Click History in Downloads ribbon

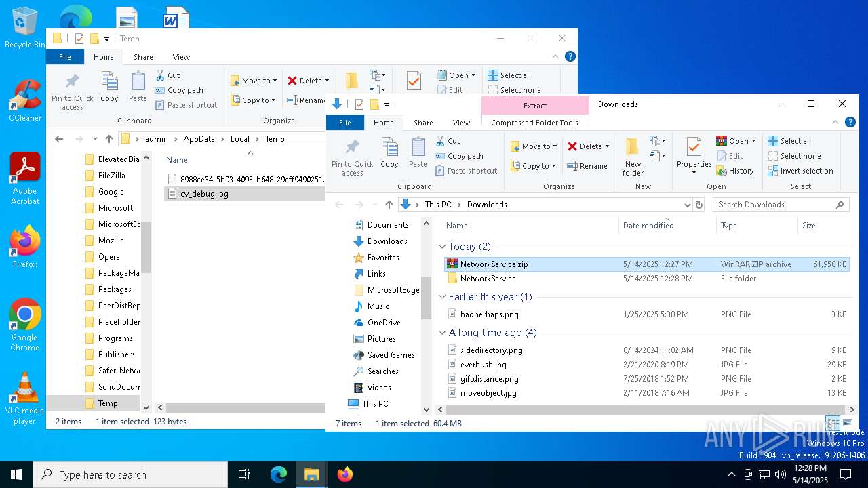pyautogui.click(x=735, y=171)
